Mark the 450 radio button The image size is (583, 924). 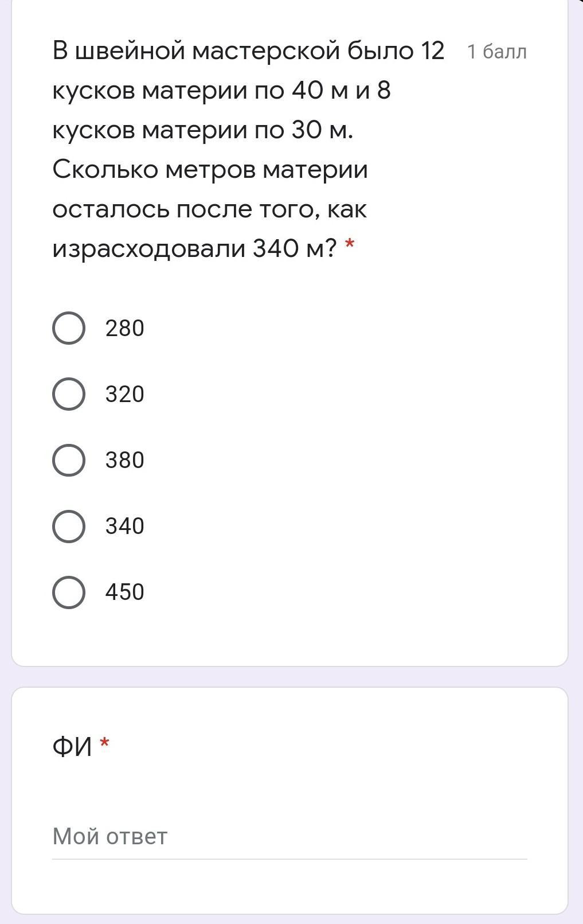[x=69, y=592]
